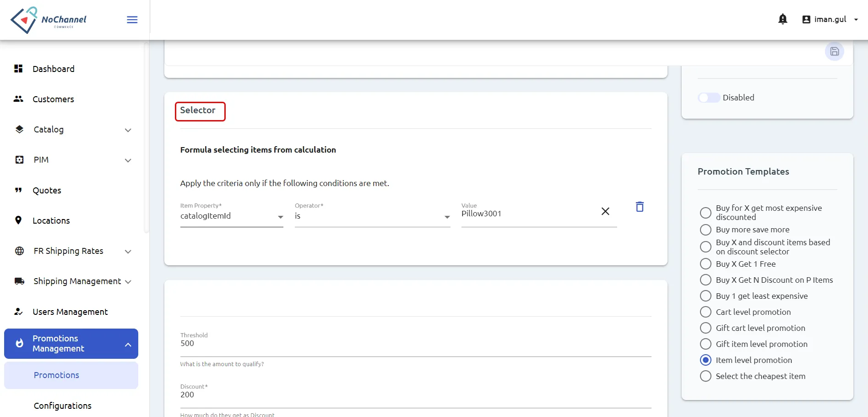This screenshot has width=868, height=417.
Task: Toggle the hamburger sidebar menu
Action: [132, 20]
